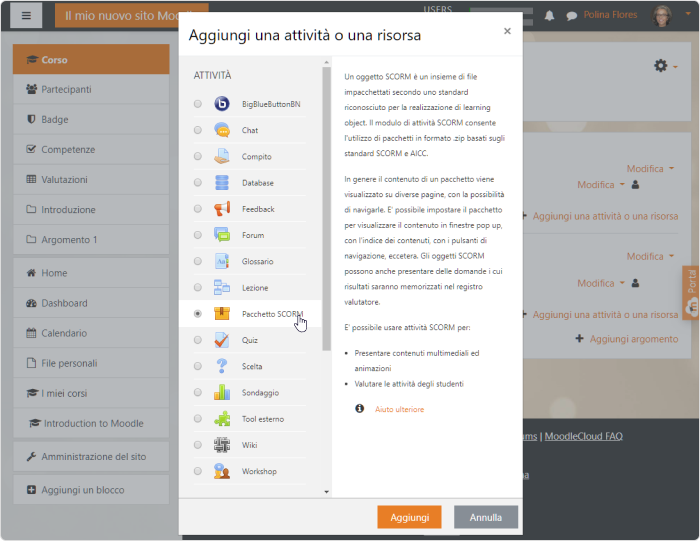Image resolution: width=700 pixels, height=541 pixels.
Task: Click Aggiungi argomento link
Action: pos(634,339)
